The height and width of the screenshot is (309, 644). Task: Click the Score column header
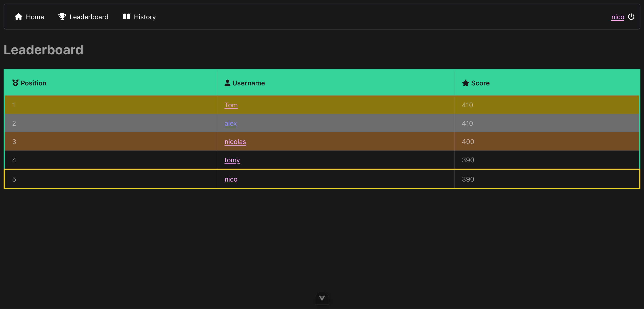point(480,83)
